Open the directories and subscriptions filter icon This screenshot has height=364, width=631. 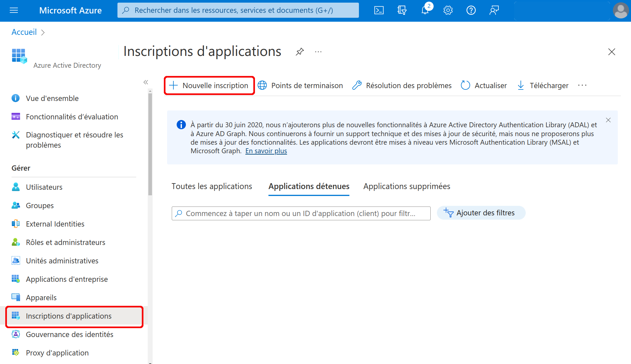click(x=402, y=11)
